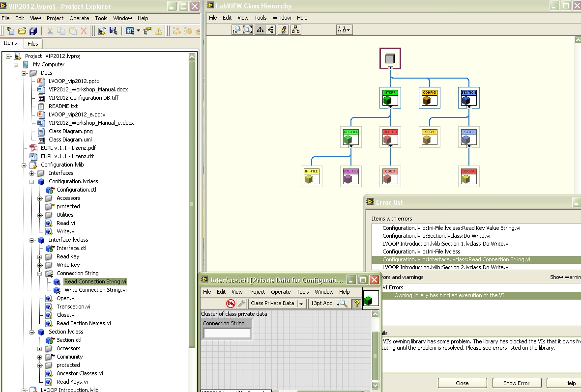
Task: Select the INTERF class node in hierarchy
Action: [390, 98]
